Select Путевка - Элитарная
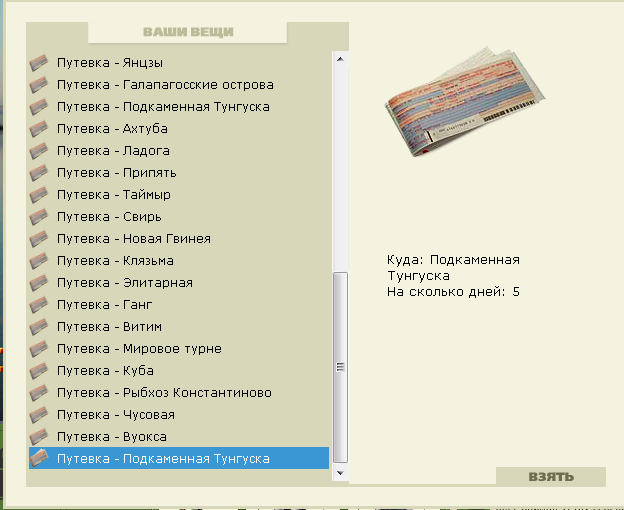The image size is (624, 510). 179,283
